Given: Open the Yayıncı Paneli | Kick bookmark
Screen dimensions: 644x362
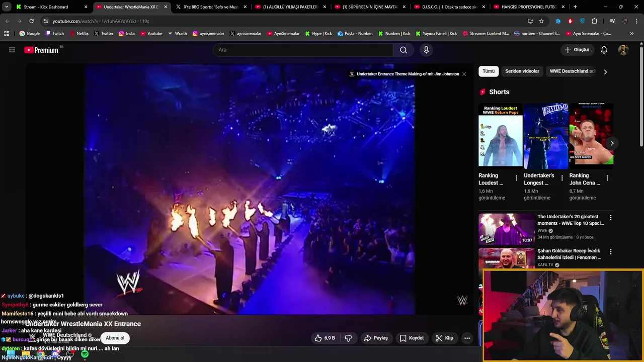Looking at the screenshot, I should click(436, 34).
